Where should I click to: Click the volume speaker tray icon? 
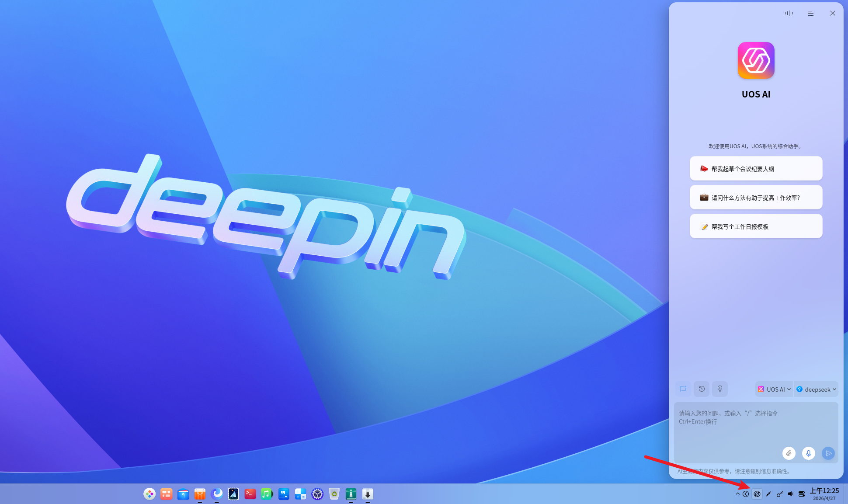[791, 494]
